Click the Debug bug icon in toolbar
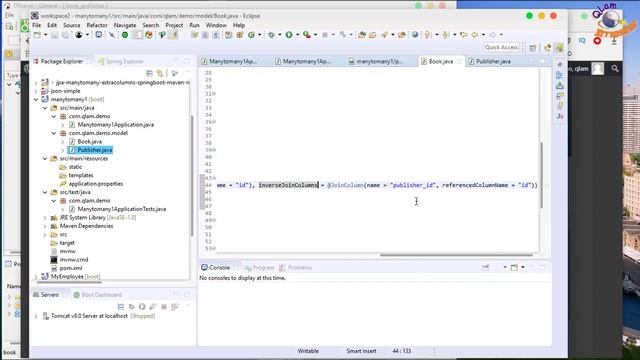Screen dimensions: 640x360 [x=271, y=35]
